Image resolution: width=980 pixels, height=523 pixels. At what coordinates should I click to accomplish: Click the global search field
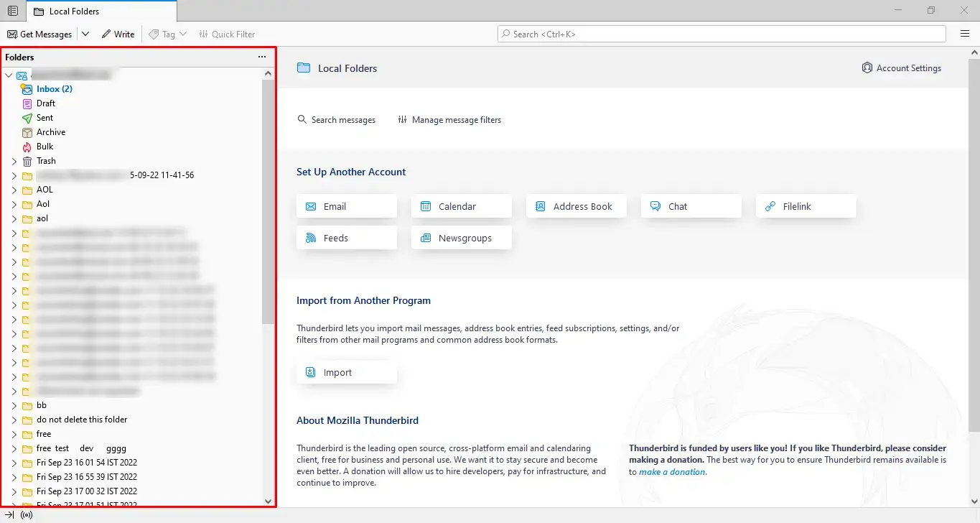tap(722, 34)
